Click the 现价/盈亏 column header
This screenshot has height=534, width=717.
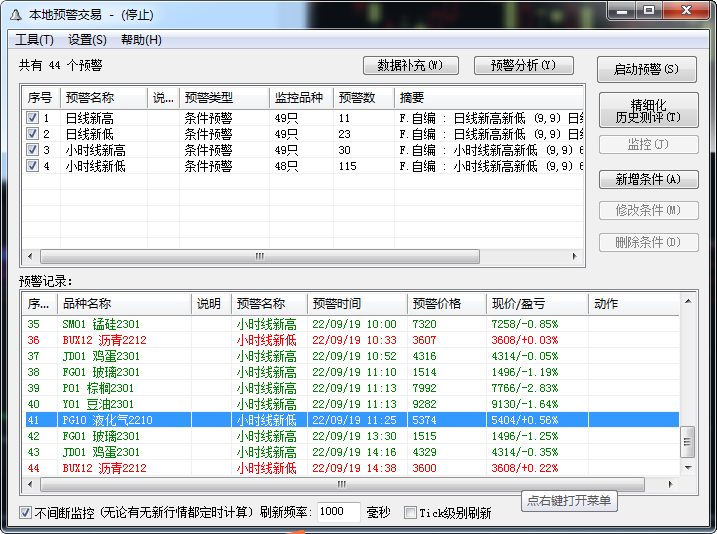pos(537,304)
